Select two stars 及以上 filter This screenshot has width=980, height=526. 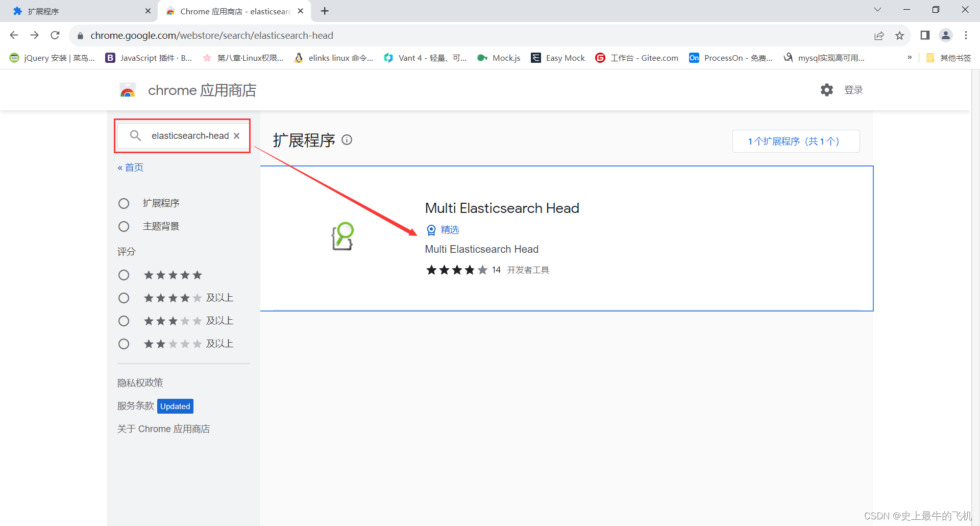coord(124,344)
